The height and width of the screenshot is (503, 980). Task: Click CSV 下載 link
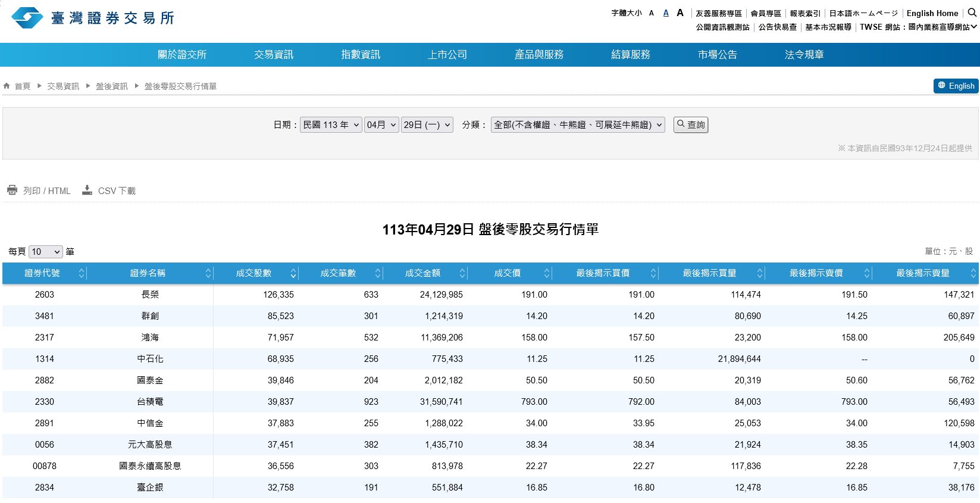[117, 191]
